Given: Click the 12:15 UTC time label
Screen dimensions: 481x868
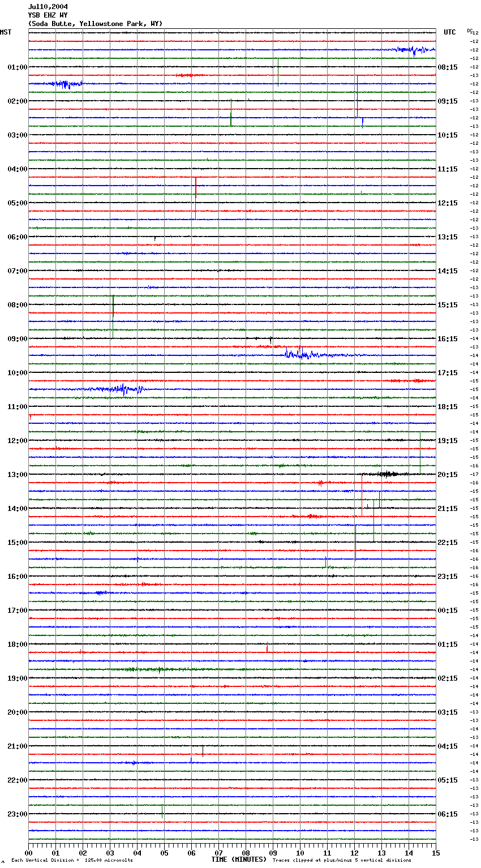Looking at the screenshot, I should (x=448, y=203).
